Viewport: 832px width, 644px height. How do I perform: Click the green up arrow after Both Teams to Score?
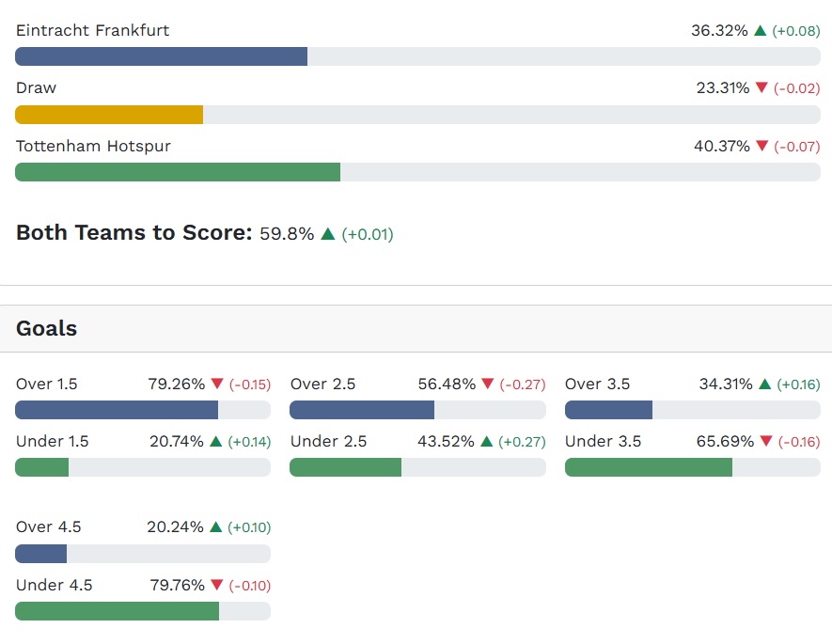pyautogui.click(x=328, y=234)
